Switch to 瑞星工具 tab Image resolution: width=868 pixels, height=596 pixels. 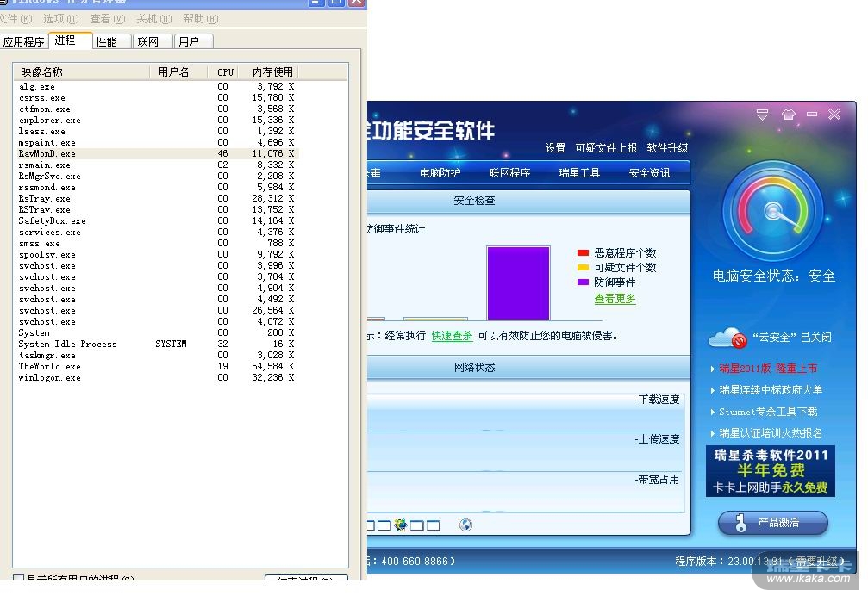pyautogui.click(x=579, y=173)
